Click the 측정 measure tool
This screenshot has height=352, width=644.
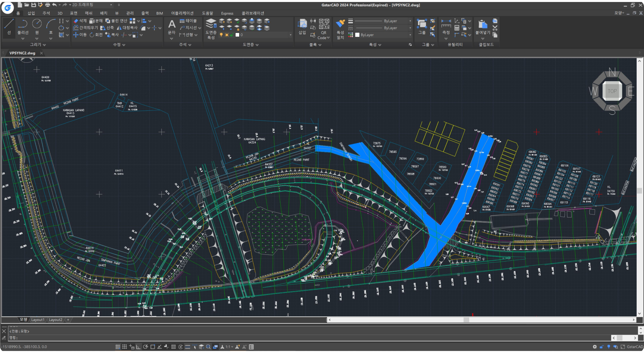tap(446, 27)
